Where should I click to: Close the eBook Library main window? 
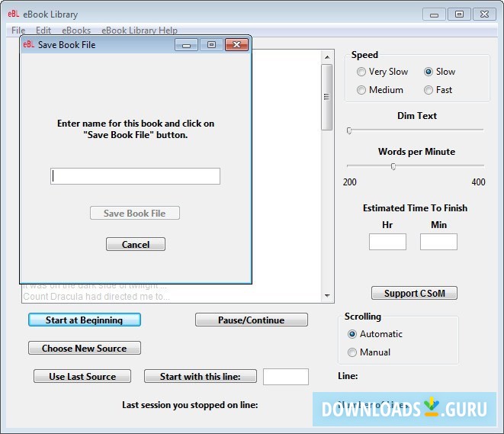[x=484, y=14]
